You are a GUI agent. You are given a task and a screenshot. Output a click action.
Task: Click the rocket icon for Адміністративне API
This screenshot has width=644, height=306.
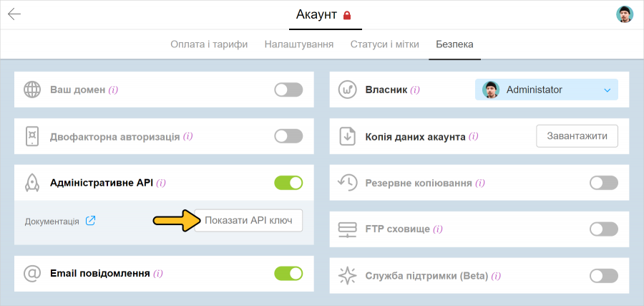coord(32,183)
